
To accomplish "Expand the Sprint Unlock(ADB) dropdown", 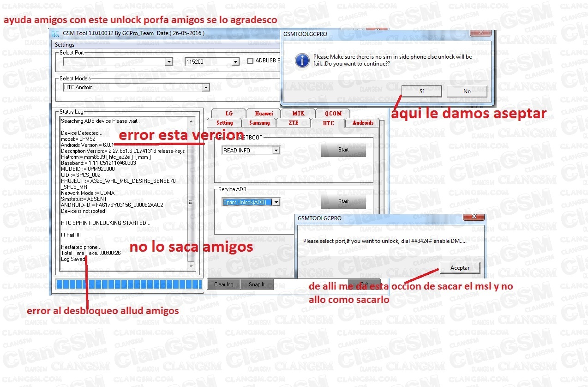I will pyautogui.click(x=276, y=202).
